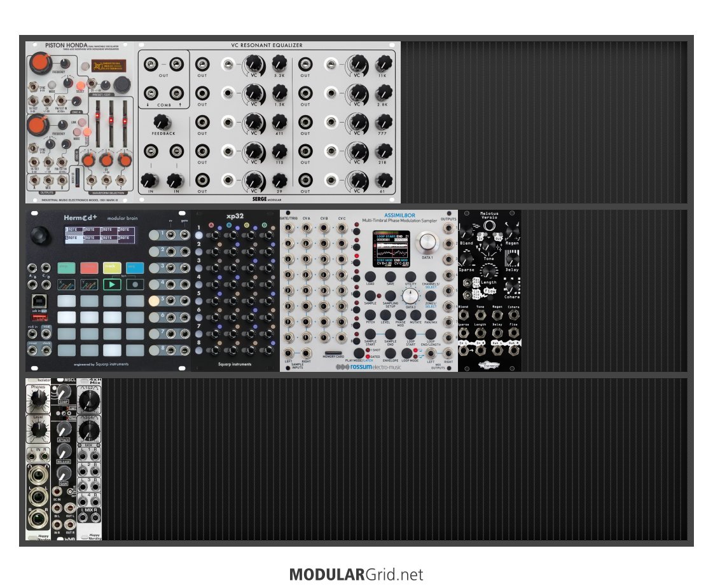Click the track 1 button on Hermod+
Image resolution: width=713 pixels, height=588 pixels.
154,235
